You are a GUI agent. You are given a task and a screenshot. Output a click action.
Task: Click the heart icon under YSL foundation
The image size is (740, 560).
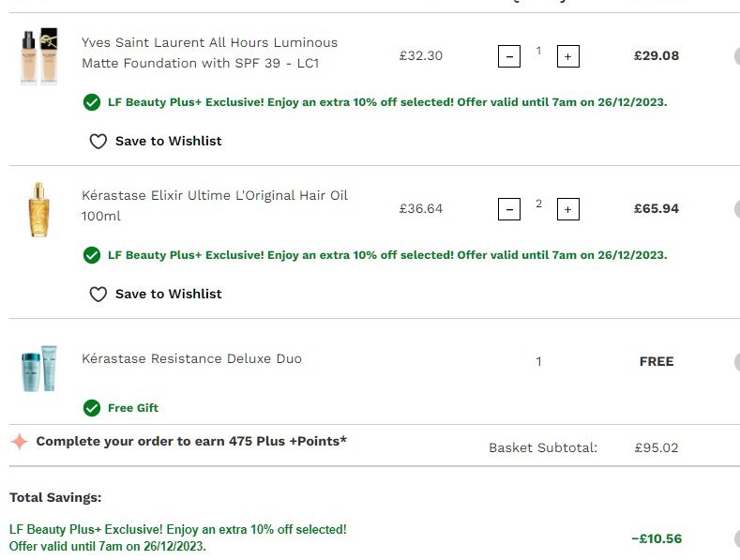pos(98,142)
